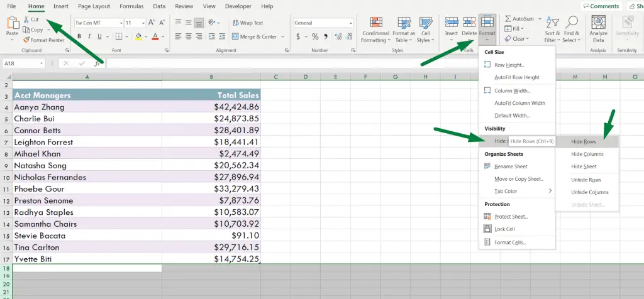Choose Unhide Rows in submenu
Viewport: 644px width, 299px height.
pos(587,180)
